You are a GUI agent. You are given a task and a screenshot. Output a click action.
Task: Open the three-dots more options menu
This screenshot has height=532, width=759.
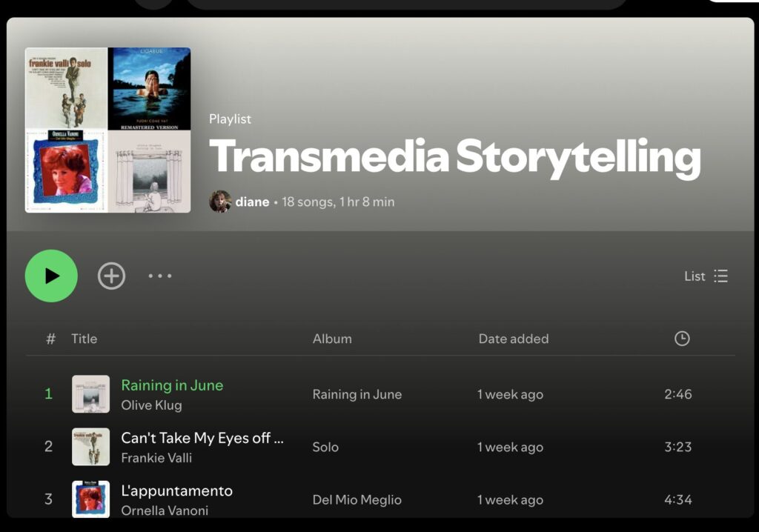tap(160, 276)
